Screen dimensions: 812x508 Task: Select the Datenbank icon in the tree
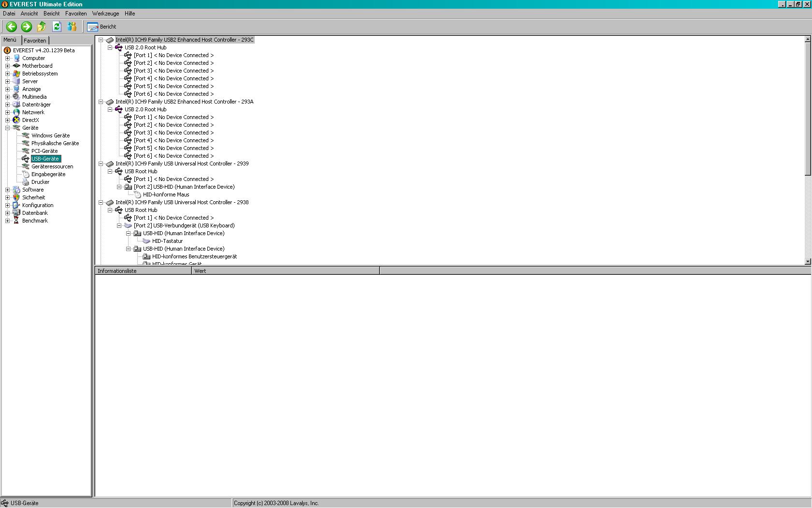16,213
